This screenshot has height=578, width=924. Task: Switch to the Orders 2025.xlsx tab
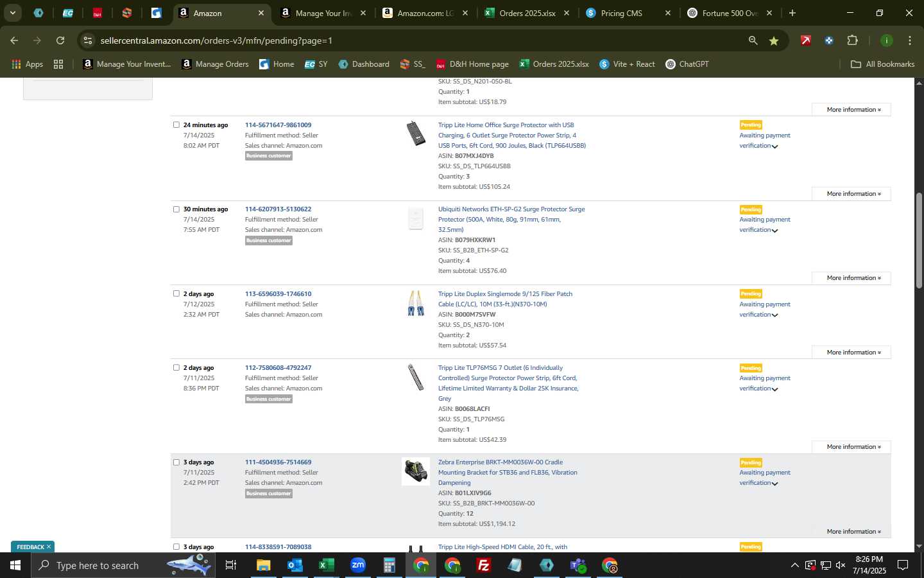coord(527,13)
